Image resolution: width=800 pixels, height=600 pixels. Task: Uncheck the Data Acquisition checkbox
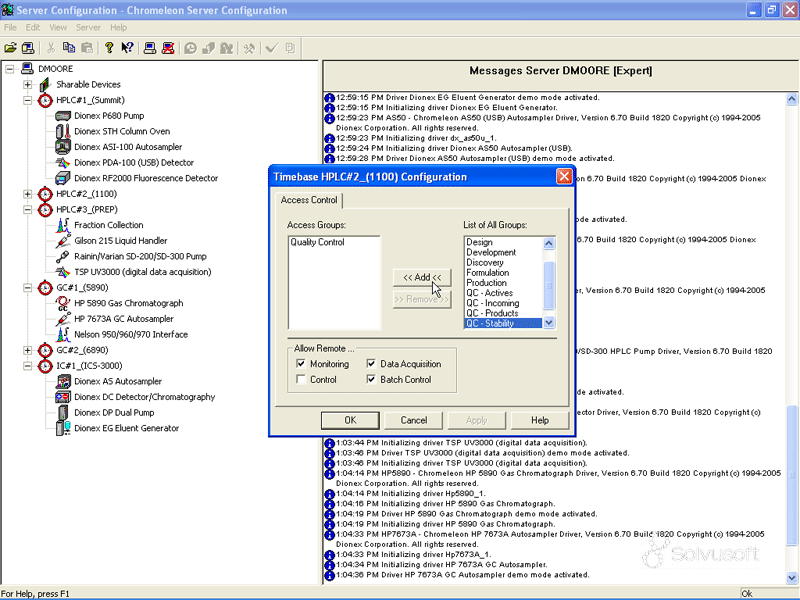(371, 364)
